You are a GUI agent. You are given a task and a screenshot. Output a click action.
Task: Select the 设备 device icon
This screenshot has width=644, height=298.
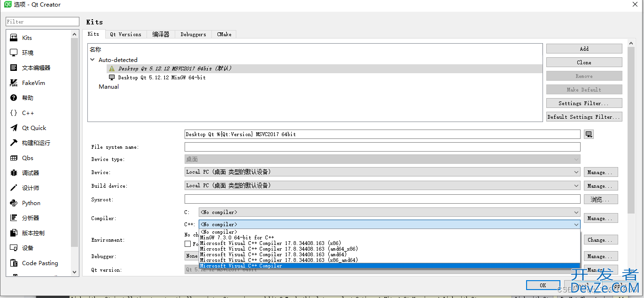click(14, 248)
